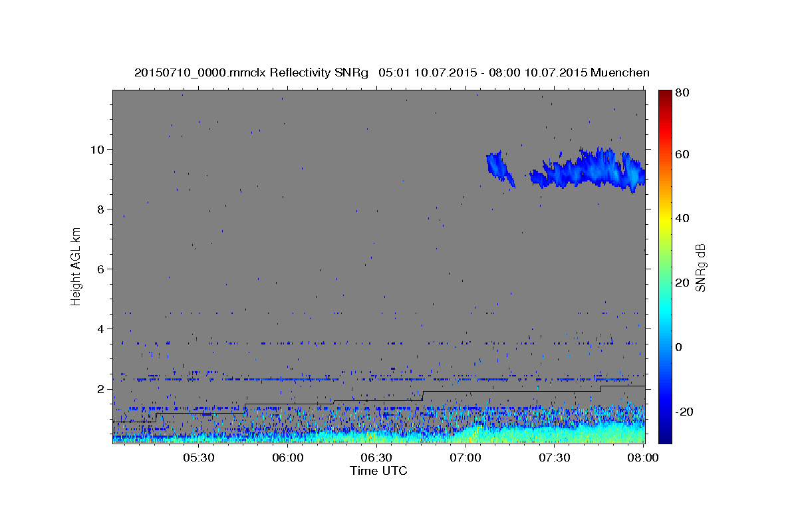Click the '07:00' time axis label
This screenshot has width=798, height=532.
465,458
